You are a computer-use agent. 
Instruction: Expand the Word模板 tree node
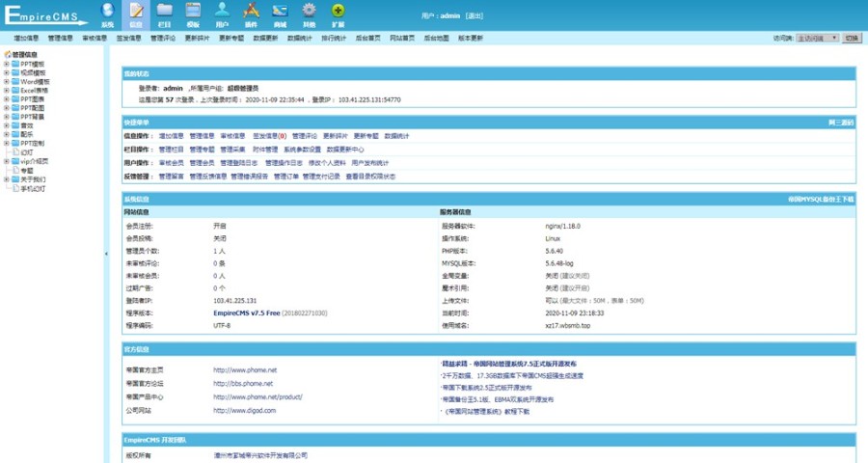[x=6, y=82]
